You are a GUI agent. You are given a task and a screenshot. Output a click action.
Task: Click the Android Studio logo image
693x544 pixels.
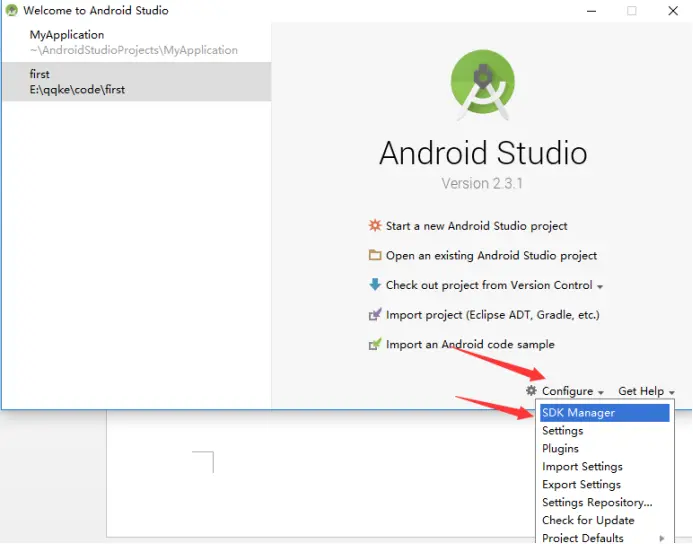pos(483,84)
